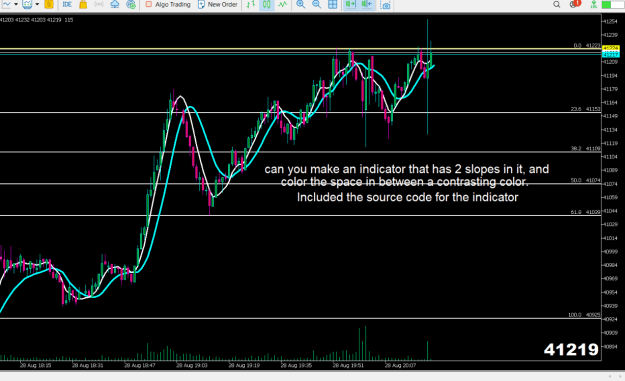Viewport: 625px width, 381px height.
Task: Click the '28 Aug 19:19' time axis label
Action: [244, 365]
